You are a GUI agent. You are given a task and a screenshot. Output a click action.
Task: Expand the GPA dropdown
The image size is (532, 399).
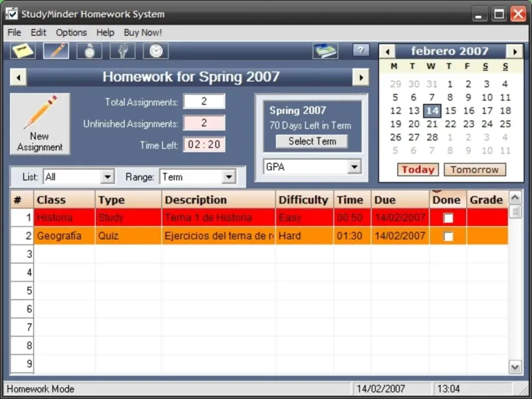click(354, 167)
